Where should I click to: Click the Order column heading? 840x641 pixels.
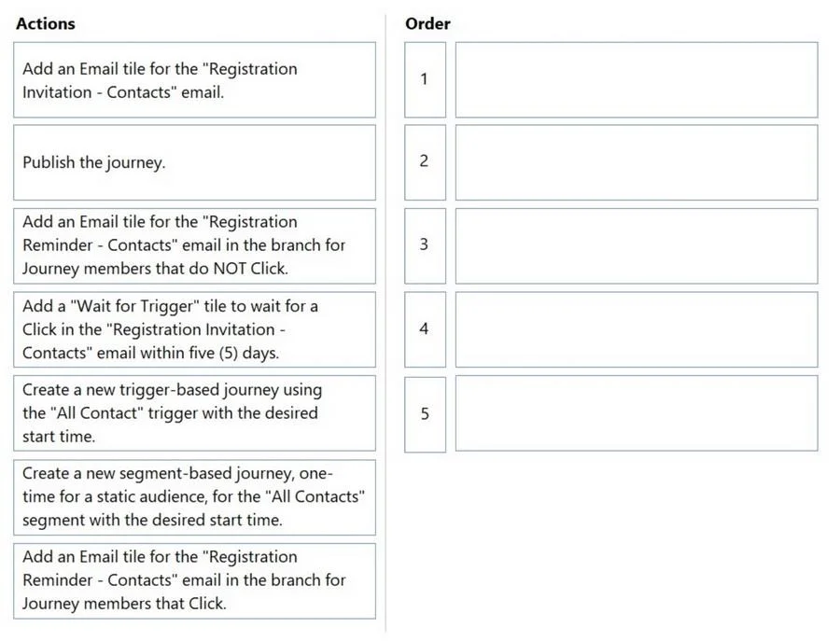[x=427, y=23]
